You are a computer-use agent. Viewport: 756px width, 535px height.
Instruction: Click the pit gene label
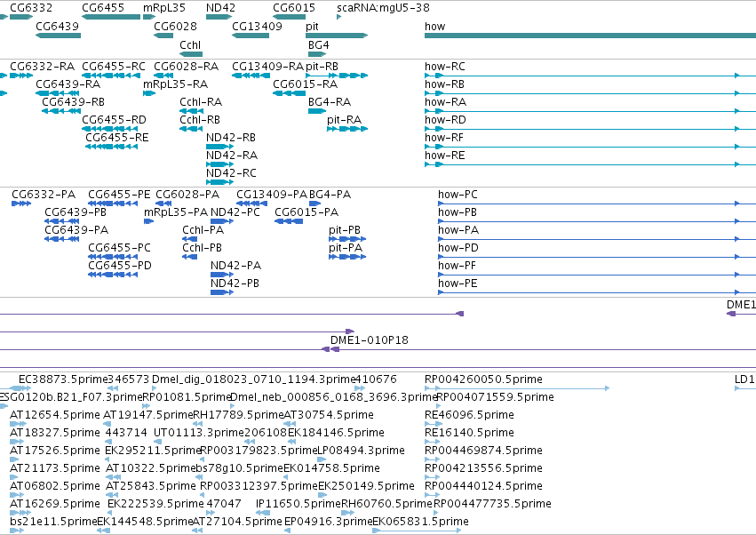pyautogui.click(x=312, y=26)
